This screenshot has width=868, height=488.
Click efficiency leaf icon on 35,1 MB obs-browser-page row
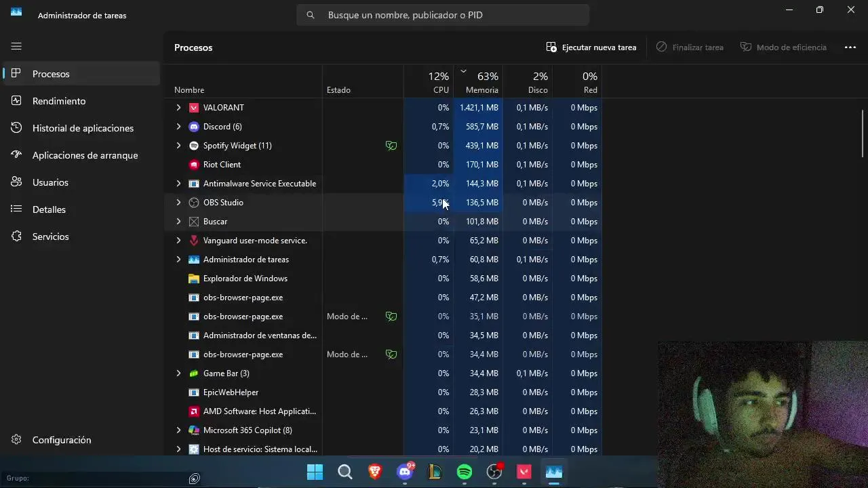[x=391, y=317]
